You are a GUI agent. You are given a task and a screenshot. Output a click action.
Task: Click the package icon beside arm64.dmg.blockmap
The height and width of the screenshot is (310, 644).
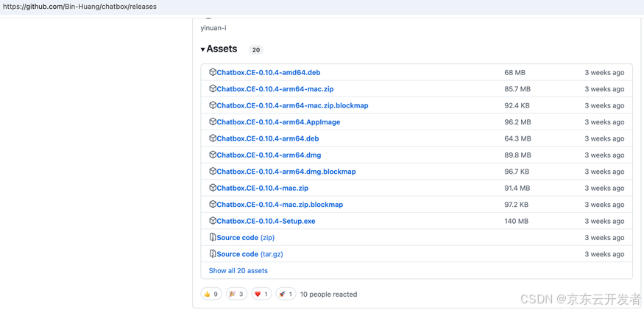click(213, 172)
